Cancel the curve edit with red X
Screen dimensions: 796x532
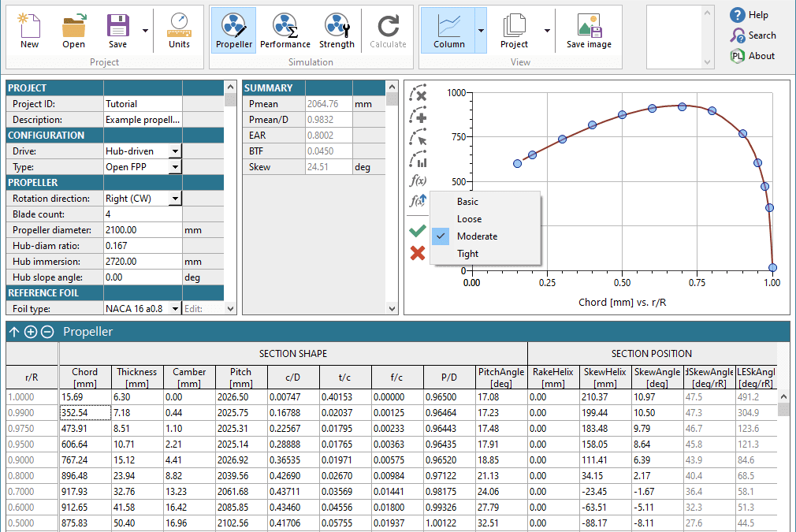(x=418, y=253)
